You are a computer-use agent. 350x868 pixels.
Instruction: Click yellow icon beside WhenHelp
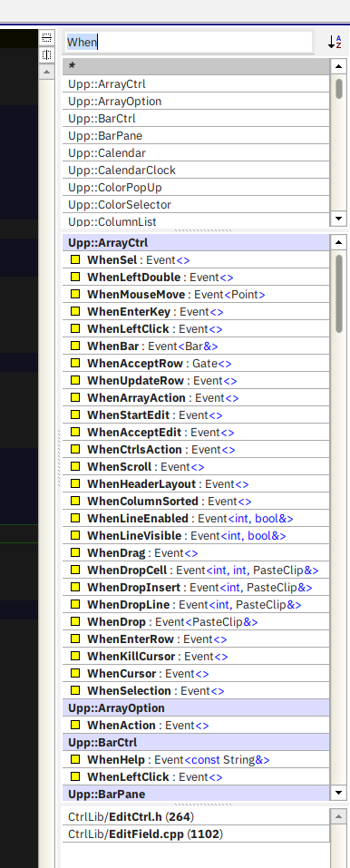[x=75, y=759]
